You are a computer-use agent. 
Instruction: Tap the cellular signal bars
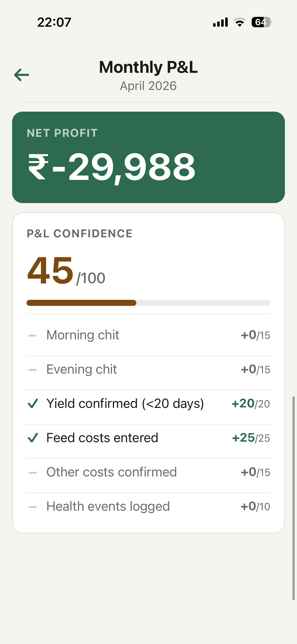220,22
